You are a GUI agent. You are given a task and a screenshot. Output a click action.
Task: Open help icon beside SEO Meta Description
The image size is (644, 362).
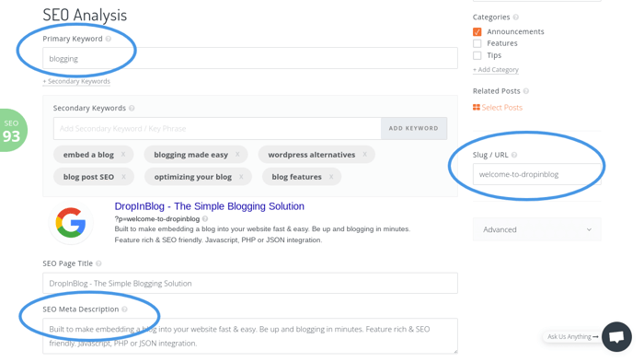pyautogui.click(x=124, y=309)
